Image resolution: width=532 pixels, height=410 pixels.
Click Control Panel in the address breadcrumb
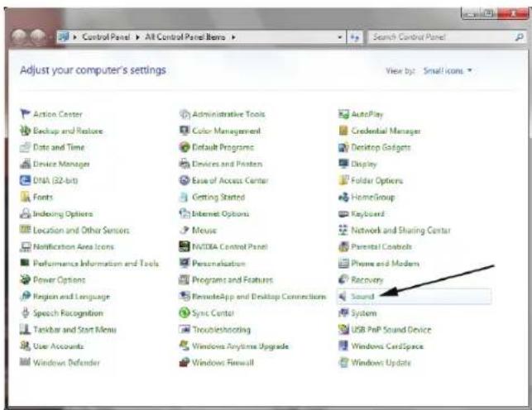click(106, 37)
